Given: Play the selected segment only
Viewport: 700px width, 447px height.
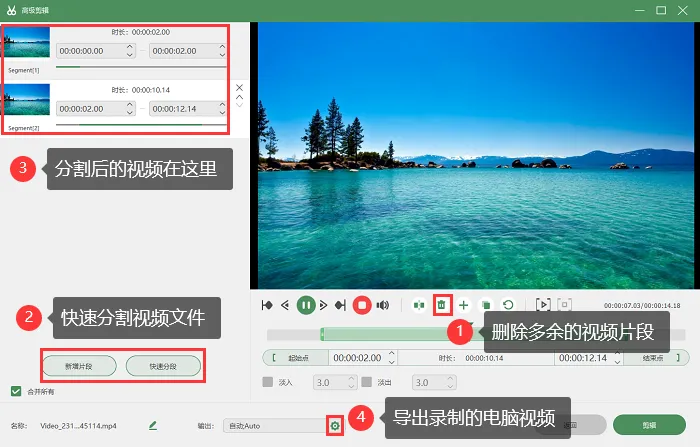Looking at the screenshot, I should (543, 305).
